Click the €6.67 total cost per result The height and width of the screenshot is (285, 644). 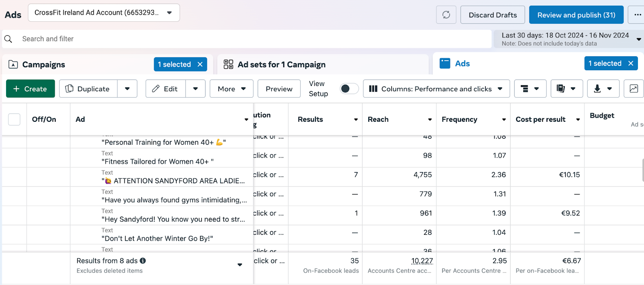[572, 261]
